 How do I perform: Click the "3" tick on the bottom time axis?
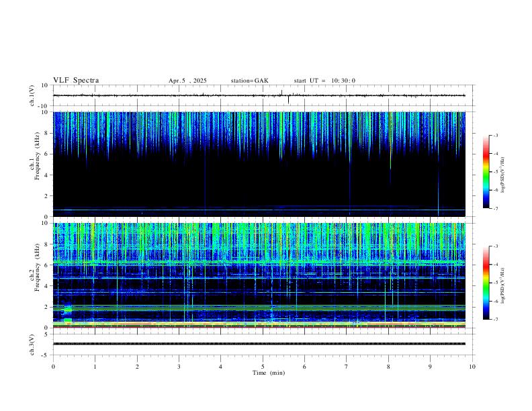point(179,367)
